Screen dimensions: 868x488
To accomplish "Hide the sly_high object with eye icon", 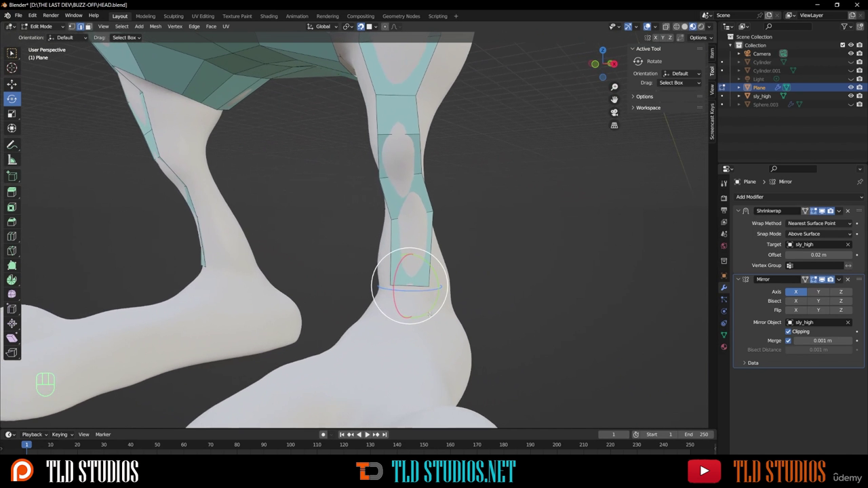I will pos(850,96).
